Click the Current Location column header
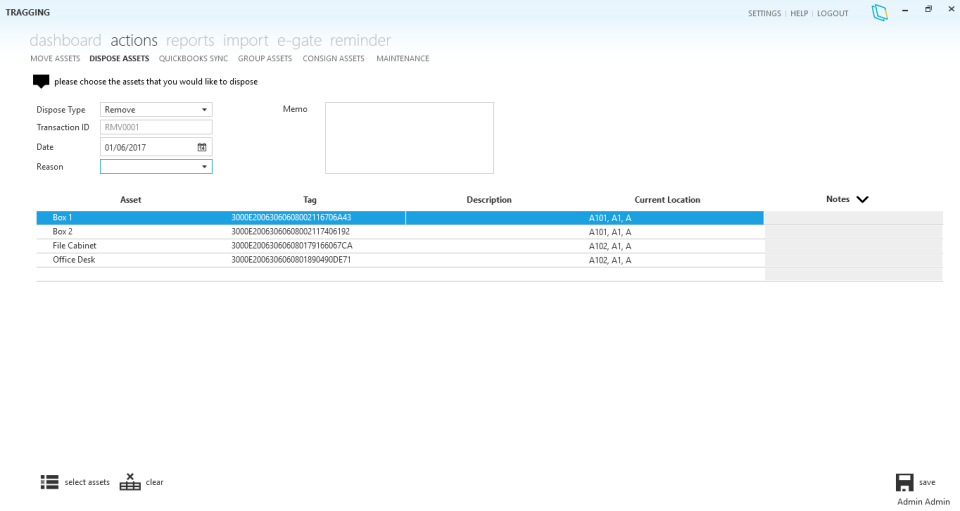Screen dimensions: 960x511 click(667, 200)
